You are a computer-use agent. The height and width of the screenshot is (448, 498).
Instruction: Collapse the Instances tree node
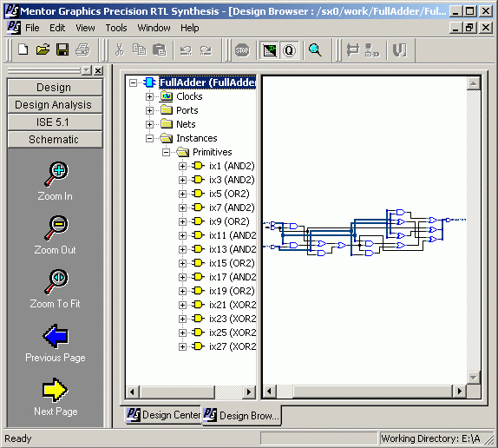pos(149,138)
